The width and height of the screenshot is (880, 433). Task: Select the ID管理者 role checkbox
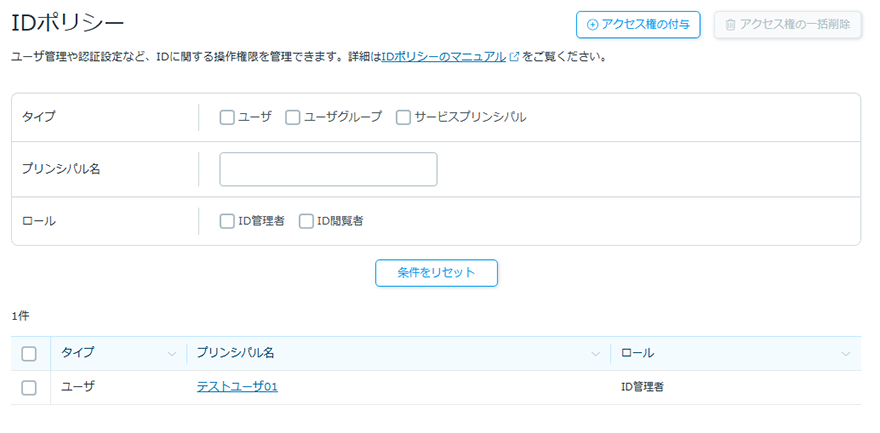pos(227,221)
